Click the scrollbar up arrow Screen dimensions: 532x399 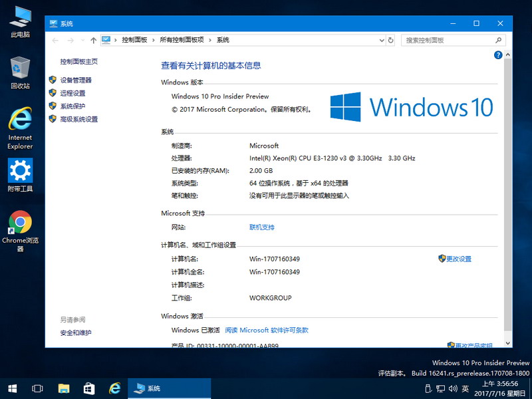(x=508, y=55)
